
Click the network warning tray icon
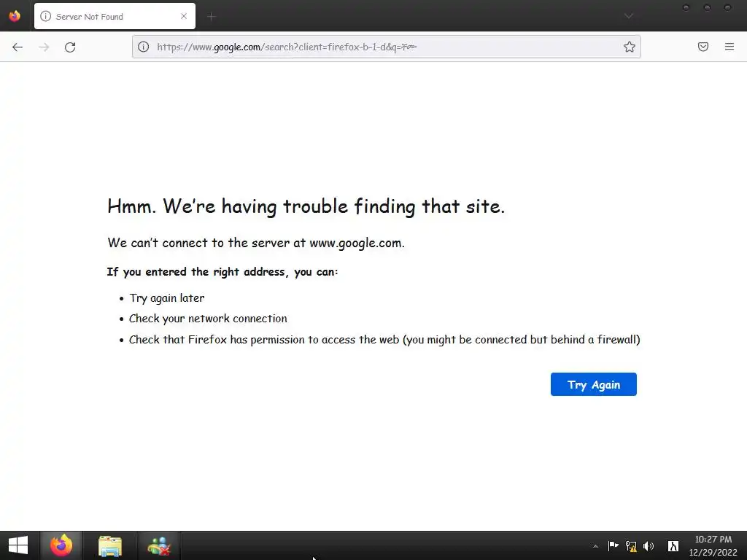pyautogui.click(x=631, y=546)
